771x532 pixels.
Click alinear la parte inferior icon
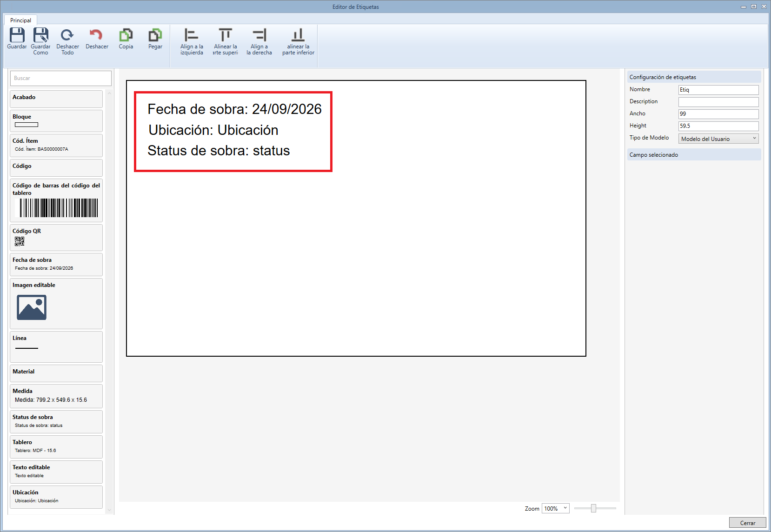(298, 35)
